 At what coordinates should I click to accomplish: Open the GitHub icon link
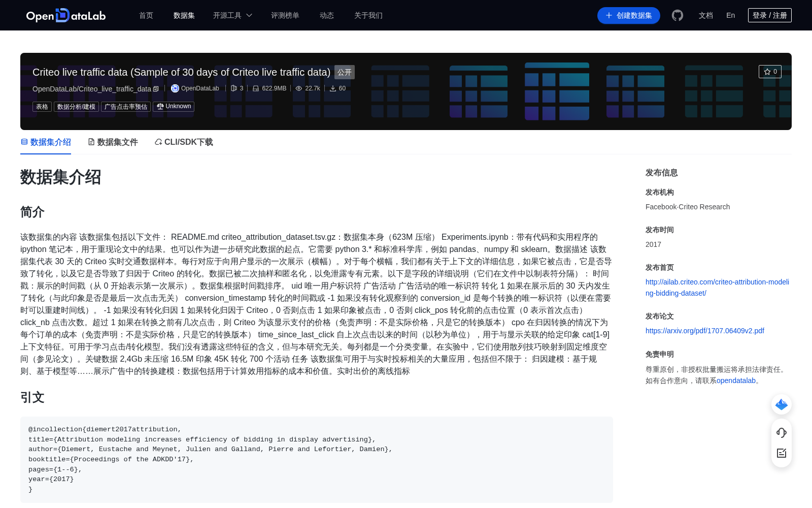(678, 15)
